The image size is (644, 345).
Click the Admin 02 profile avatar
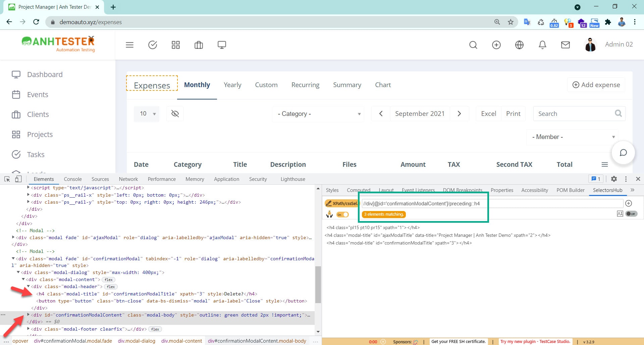point(590,45)
